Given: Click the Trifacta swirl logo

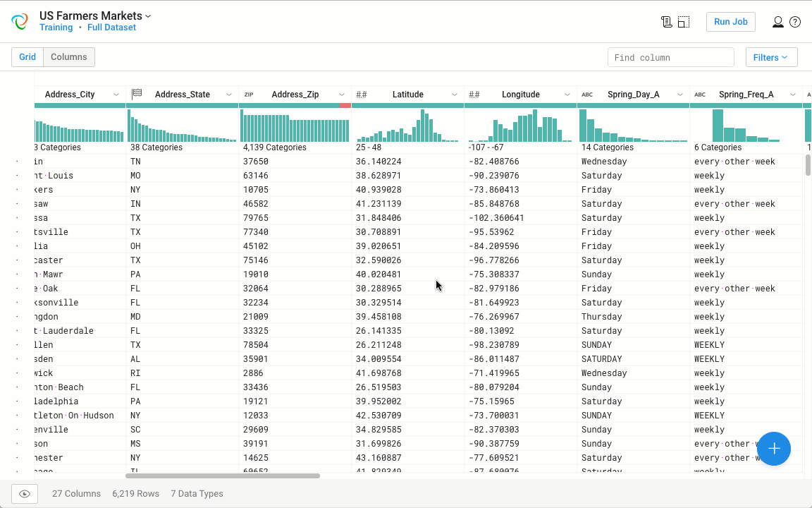Looking at the screenshot, I should (20, 21).
